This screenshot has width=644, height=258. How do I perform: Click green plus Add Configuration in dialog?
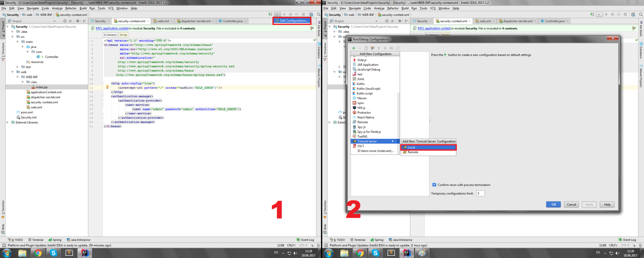coord(354,48)
